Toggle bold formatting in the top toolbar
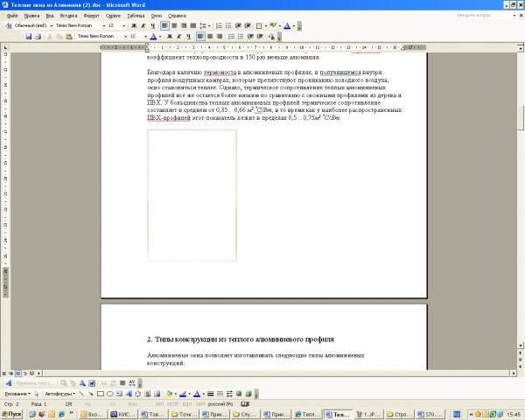Screen dimensions: 525x420 point(134,25)
